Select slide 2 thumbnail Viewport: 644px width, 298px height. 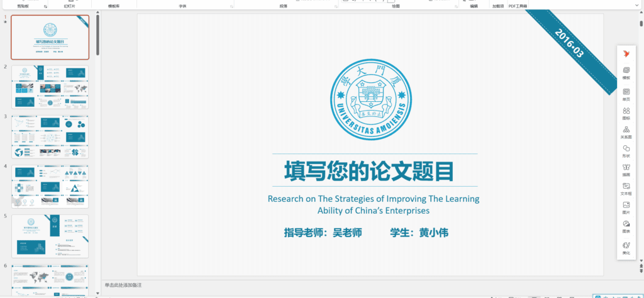(x=50, y=87)
